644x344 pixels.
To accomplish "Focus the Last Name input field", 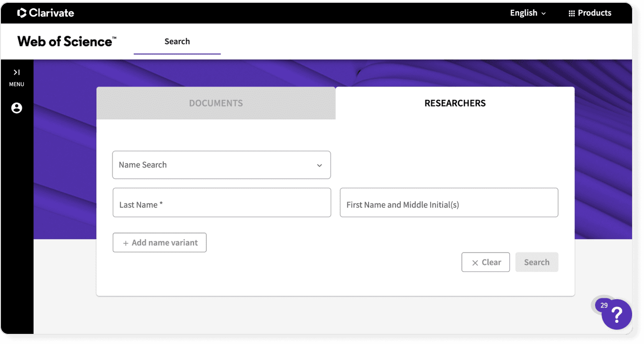I will (x=222, y=202).
